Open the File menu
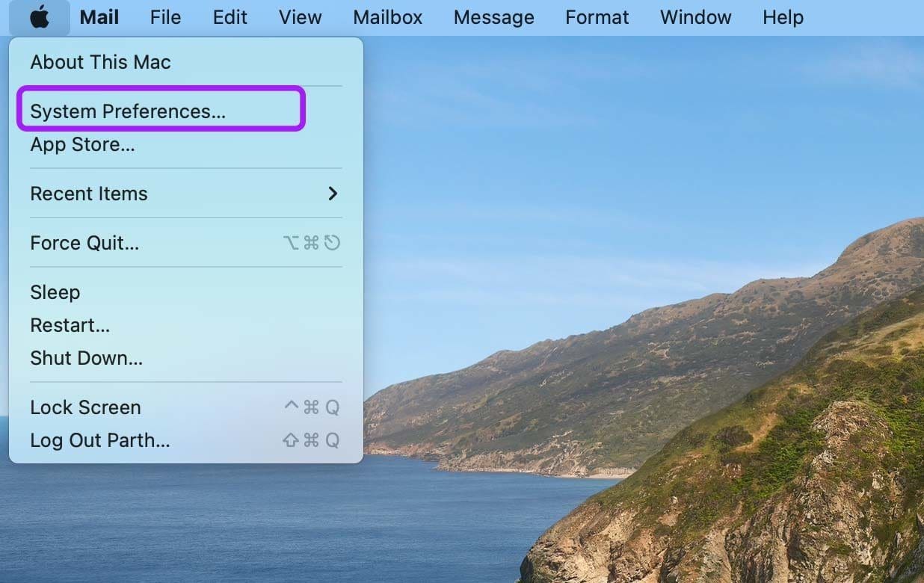The width and height of the screenshot is (924, 583). pyautogui.click(x=165, y=17)
